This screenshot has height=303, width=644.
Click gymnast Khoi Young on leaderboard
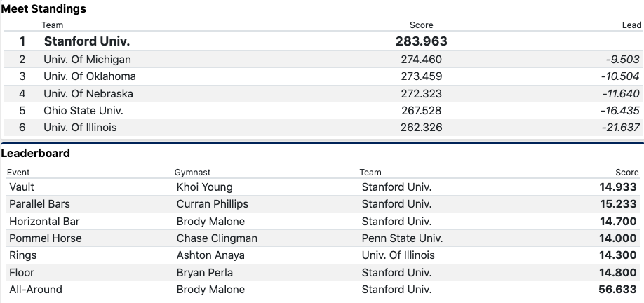[204, 187]
